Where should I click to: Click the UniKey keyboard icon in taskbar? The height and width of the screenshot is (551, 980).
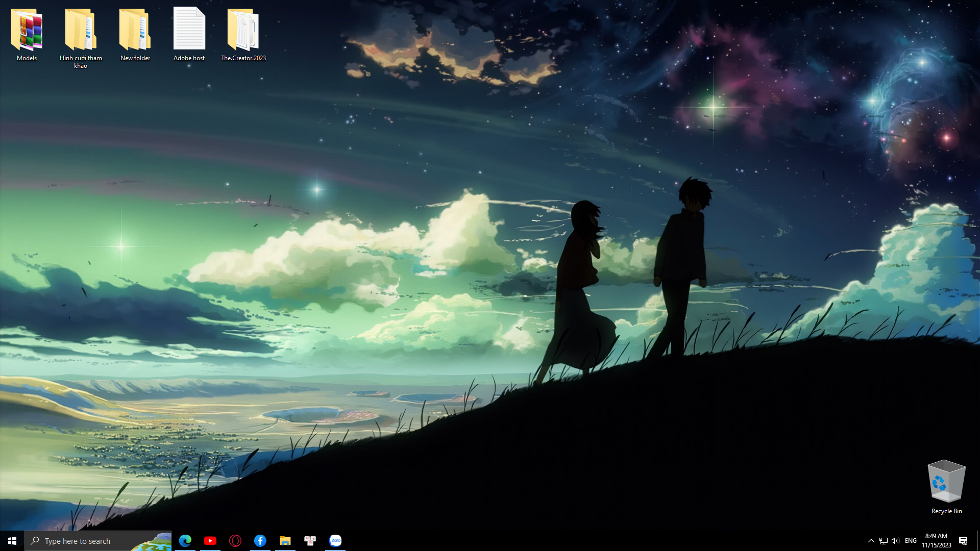click(310, 541)
